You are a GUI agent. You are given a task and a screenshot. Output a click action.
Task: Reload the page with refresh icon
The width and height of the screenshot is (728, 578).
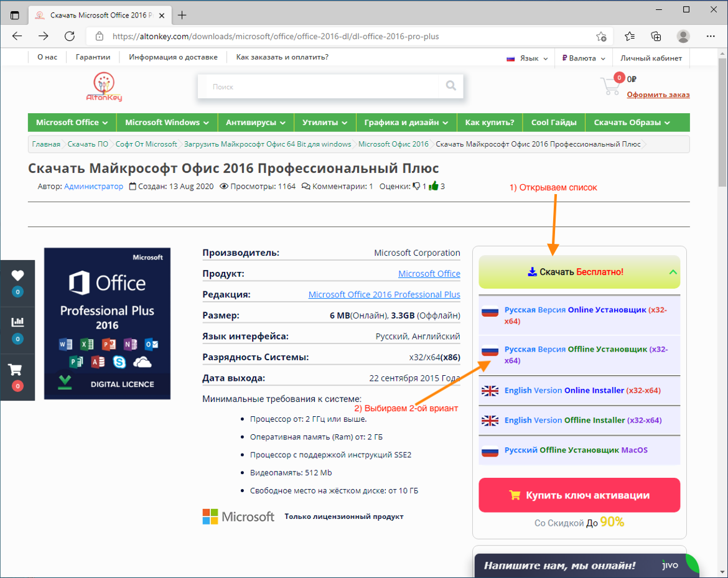click(x=70, y=36)
